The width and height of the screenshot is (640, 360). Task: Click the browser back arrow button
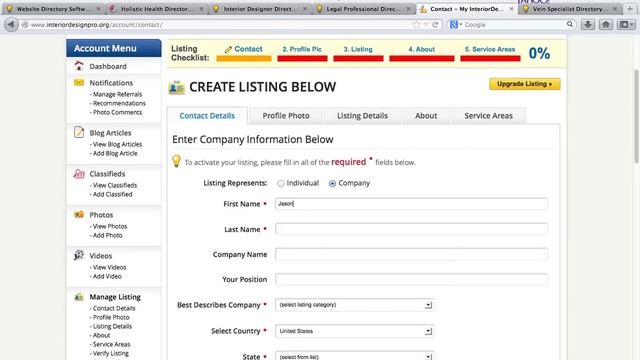[11, 24]
